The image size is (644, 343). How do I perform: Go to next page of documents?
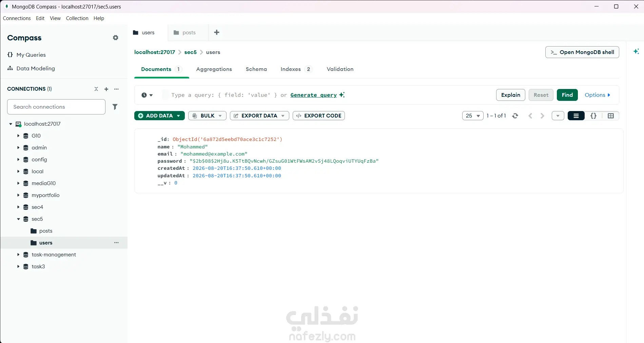click(x=543, y=116)
